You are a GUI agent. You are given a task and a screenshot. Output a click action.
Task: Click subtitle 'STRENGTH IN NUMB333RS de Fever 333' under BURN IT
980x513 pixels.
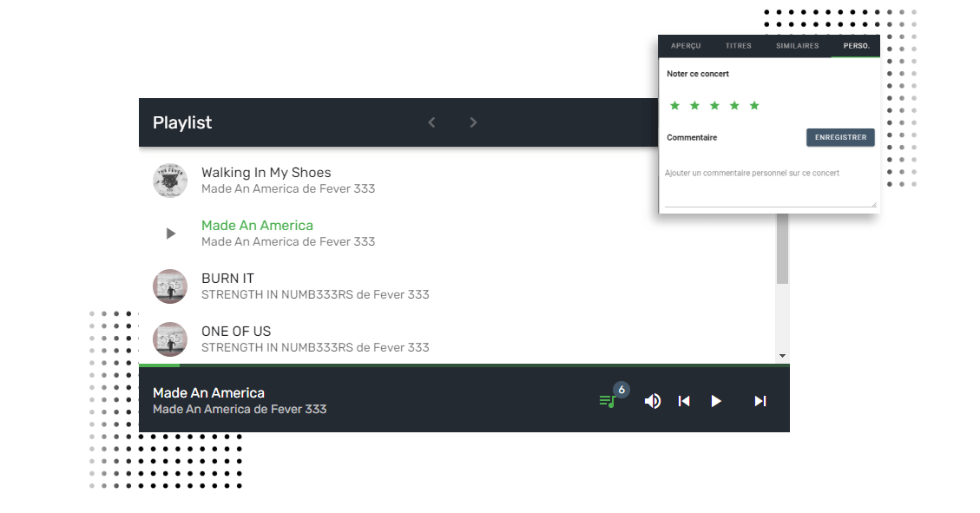coord(315,294)
